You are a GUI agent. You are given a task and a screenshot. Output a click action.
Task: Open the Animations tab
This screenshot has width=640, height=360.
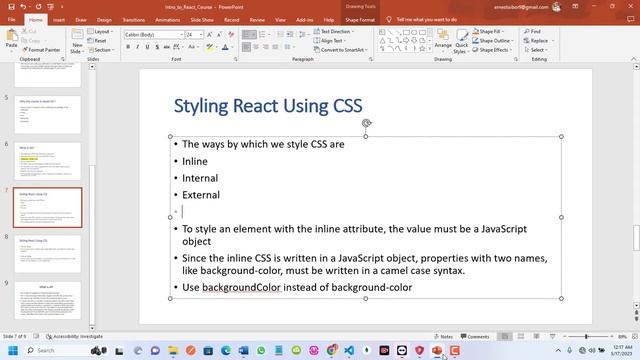point(167,20)
